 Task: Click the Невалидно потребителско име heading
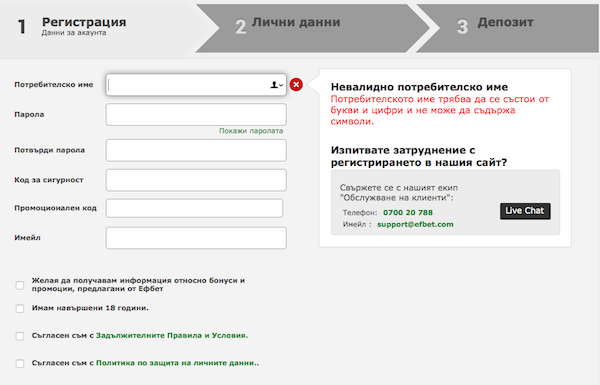coord(419,87)
